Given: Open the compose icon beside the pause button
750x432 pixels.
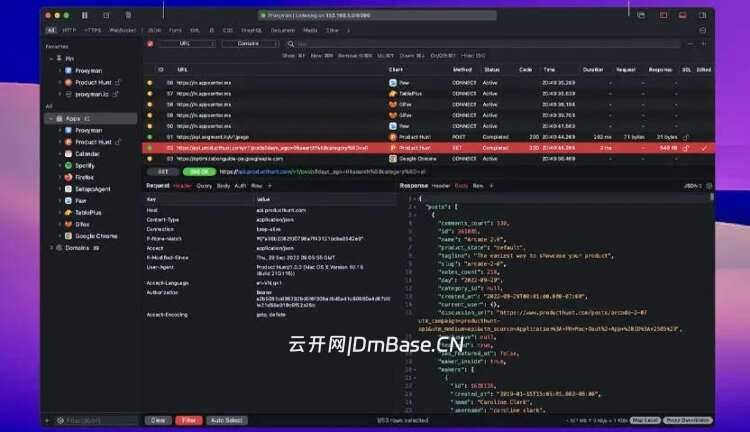Looking at the screenshot, I should point(106,15).
